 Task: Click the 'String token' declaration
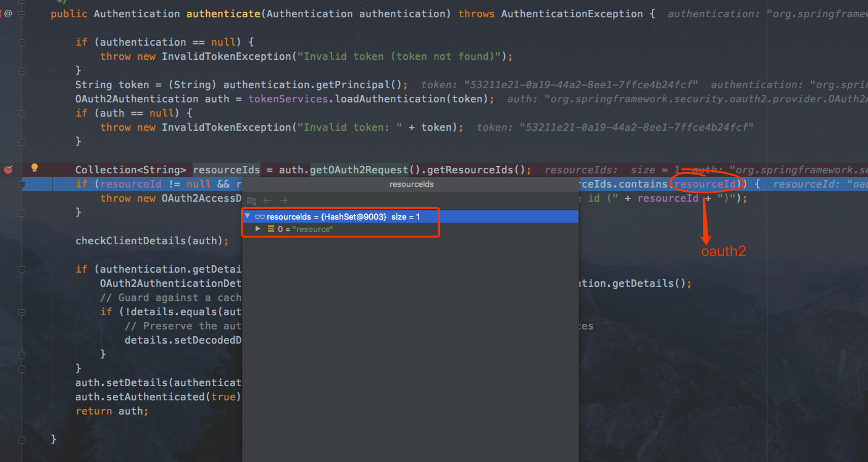pyautogui.click(x=112, y=85)
